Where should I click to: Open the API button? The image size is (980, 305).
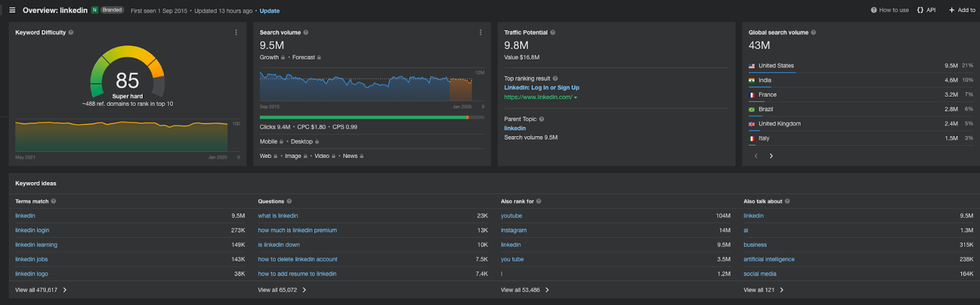point(926,10)
